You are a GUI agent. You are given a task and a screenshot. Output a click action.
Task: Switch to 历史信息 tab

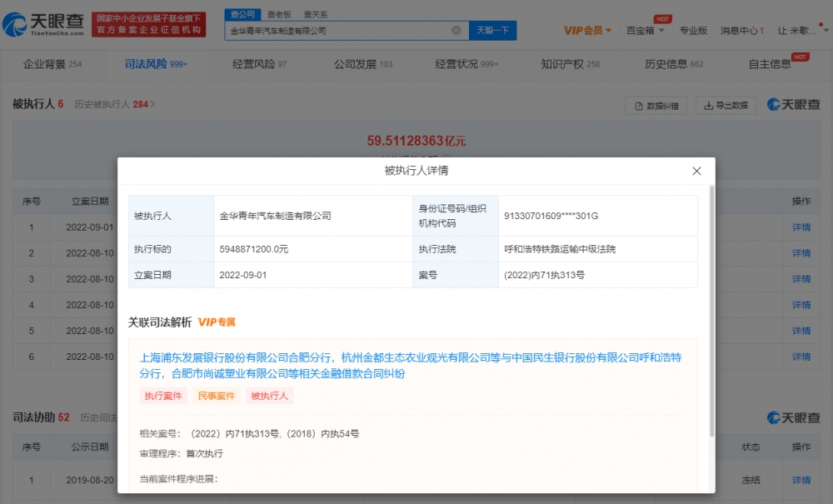click(x=674, y=64)
